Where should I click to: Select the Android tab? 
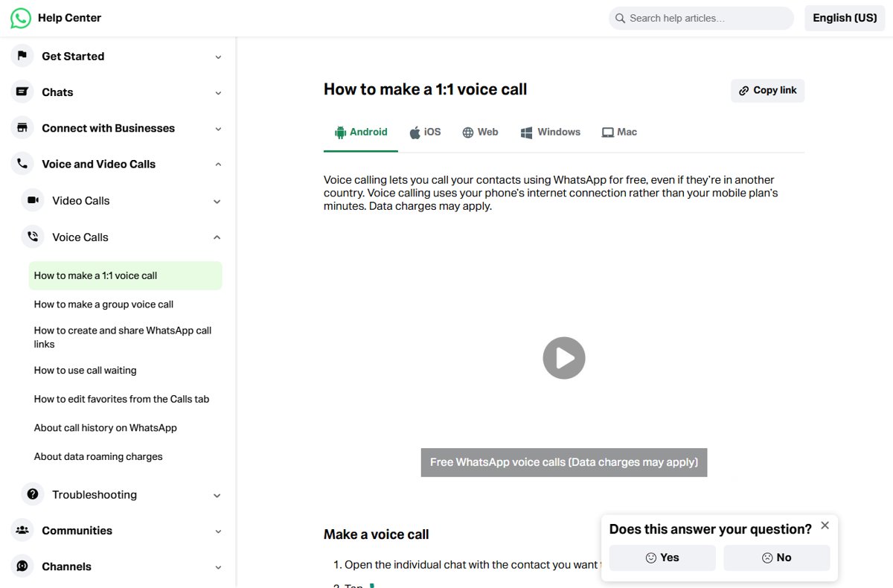click(361, 132)
